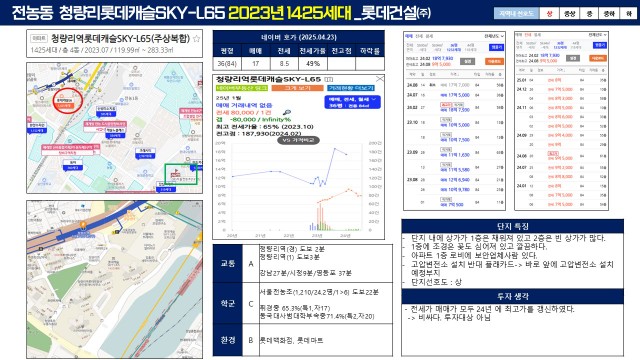Click the 36(84) cell in the 호가 table
The width and height of the screenshot is (640, 360).
pyautogui.click(x=227, y=64)
